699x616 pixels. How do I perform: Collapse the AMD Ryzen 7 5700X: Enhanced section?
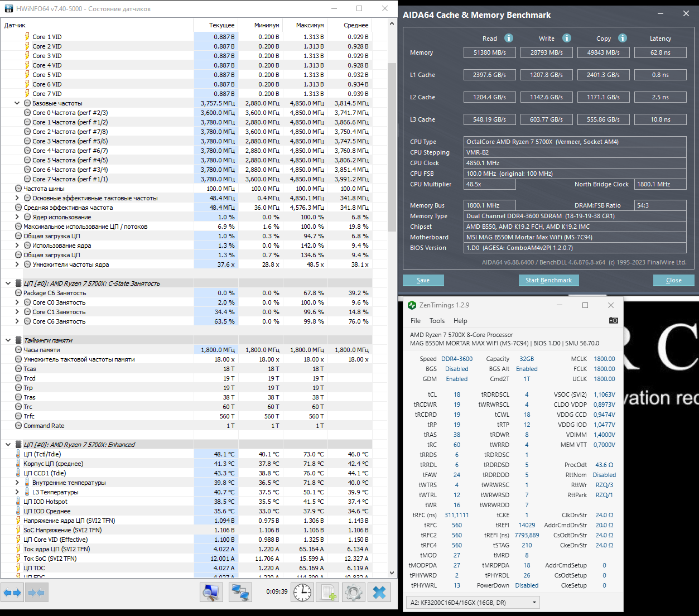8,445
